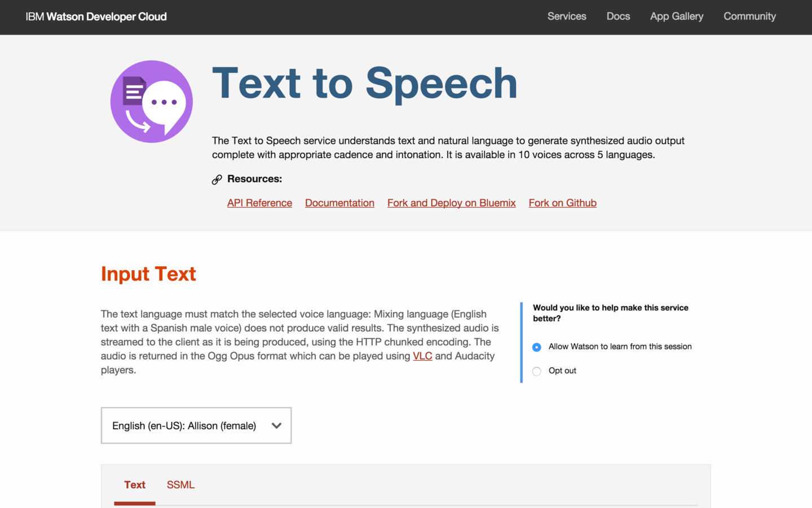Open the VLC link in the description
Image resolution: width=812 pixels, height=508 pixels.
click(422, 356)
